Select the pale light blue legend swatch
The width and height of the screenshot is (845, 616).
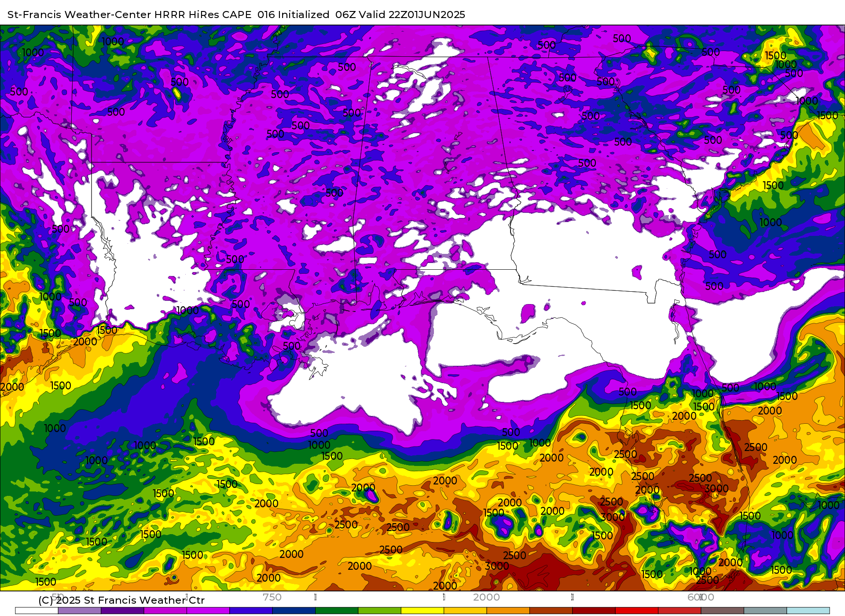pyautogui.click(x=808, y=611)
